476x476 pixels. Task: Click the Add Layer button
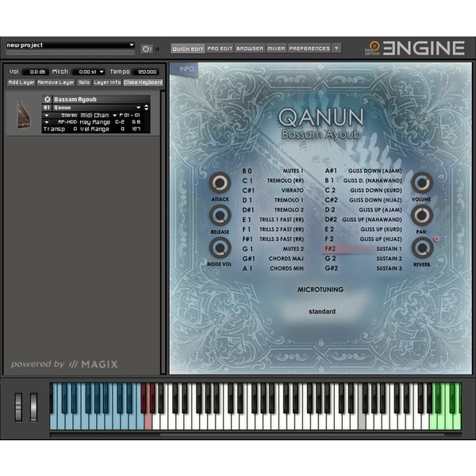pyautogui.click(x=21, y=83)
